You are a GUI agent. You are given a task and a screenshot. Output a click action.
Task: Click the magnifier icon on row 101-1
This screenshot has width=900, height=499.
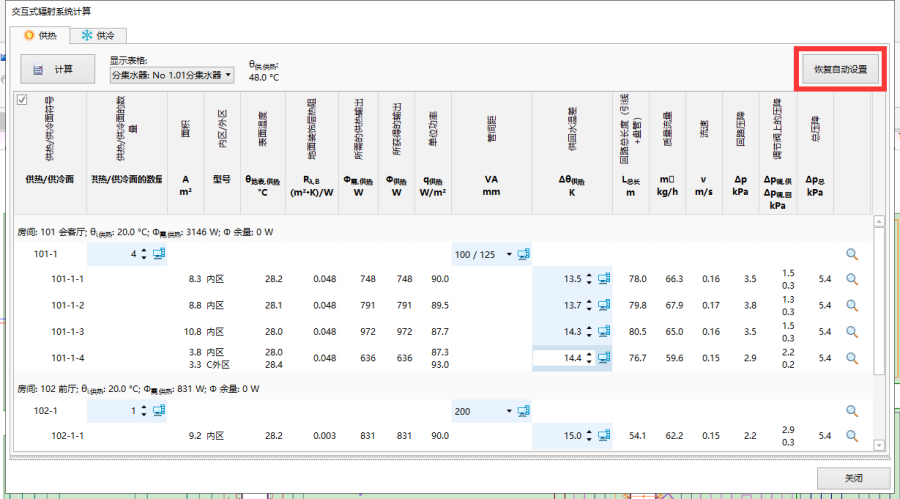point(852,254)
